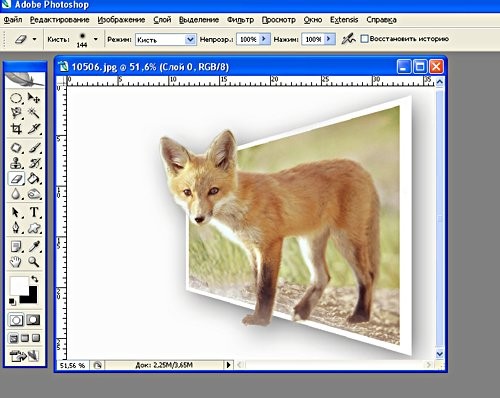Select the Type tool
Screen dimensions: 500x398
pos(34,212)
